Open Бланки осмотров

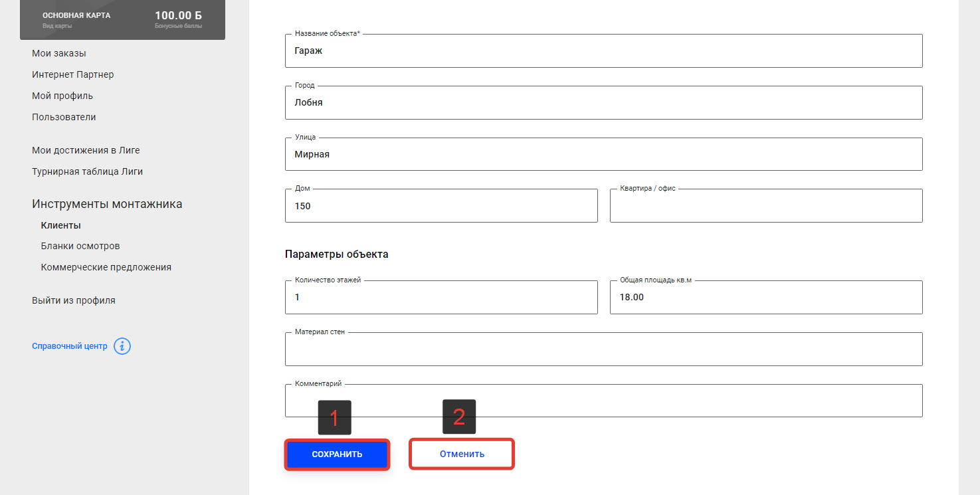point(80,246)
